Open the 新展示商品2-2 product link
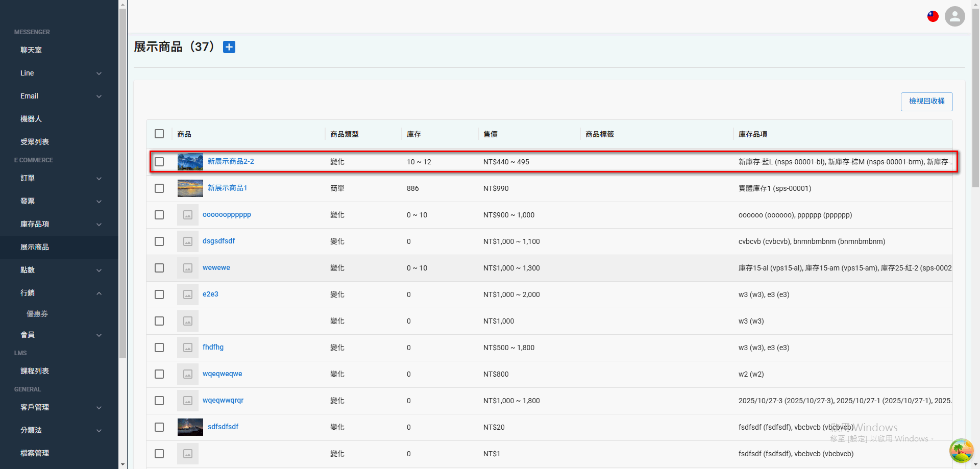Screen dimensions: 980x469 (x=231, y=161)
